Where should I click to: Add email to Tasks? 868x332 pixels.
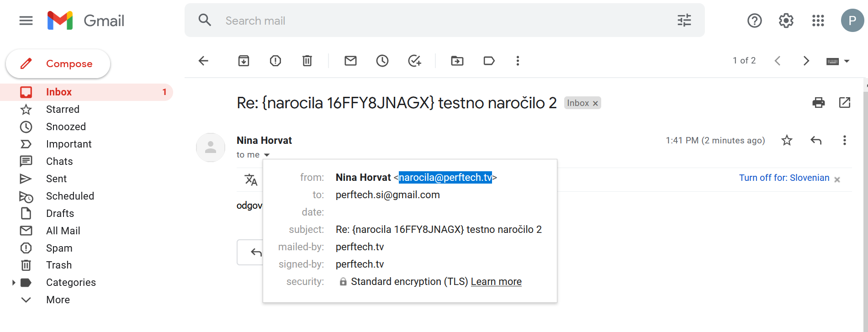(x=414, y=61)
